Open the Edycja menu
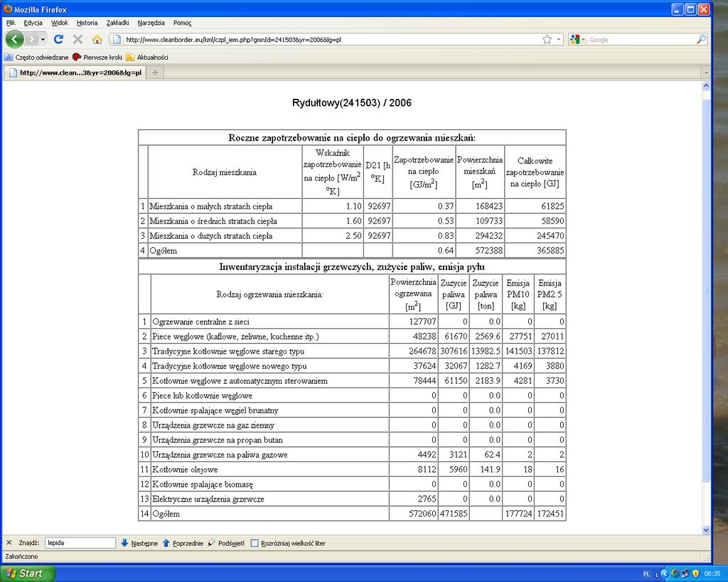 [x=33, y=23]
